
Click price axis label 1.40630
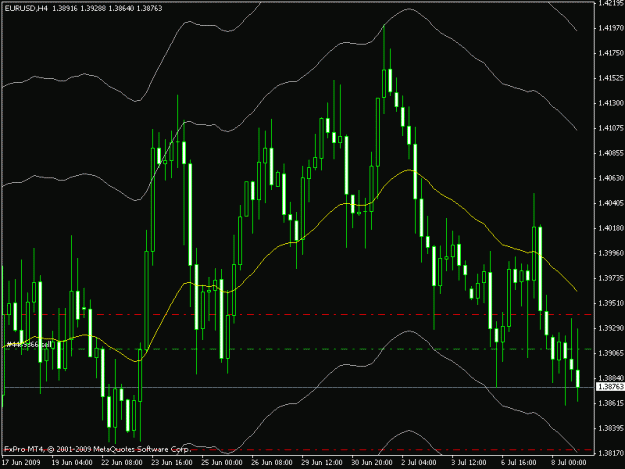[611, 178]
